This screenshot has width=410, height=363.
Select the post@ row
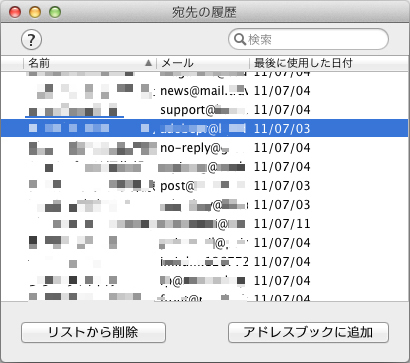pyautogui.click(x=205, y=186)
